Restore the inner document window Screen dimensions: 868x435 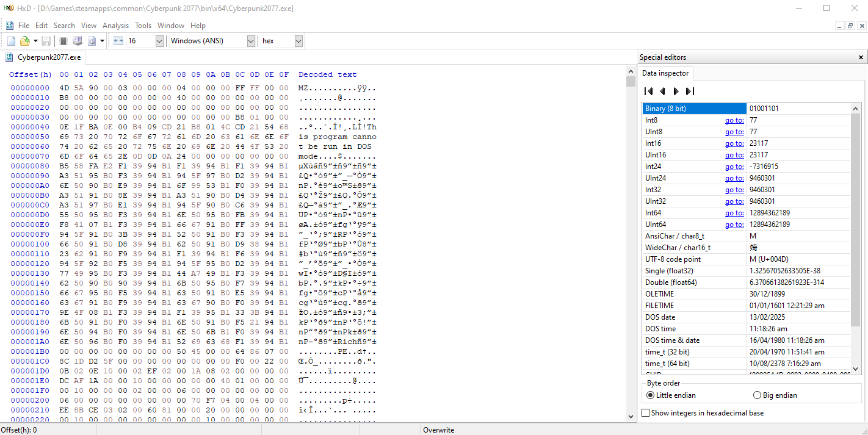click(x=850, y=26)
